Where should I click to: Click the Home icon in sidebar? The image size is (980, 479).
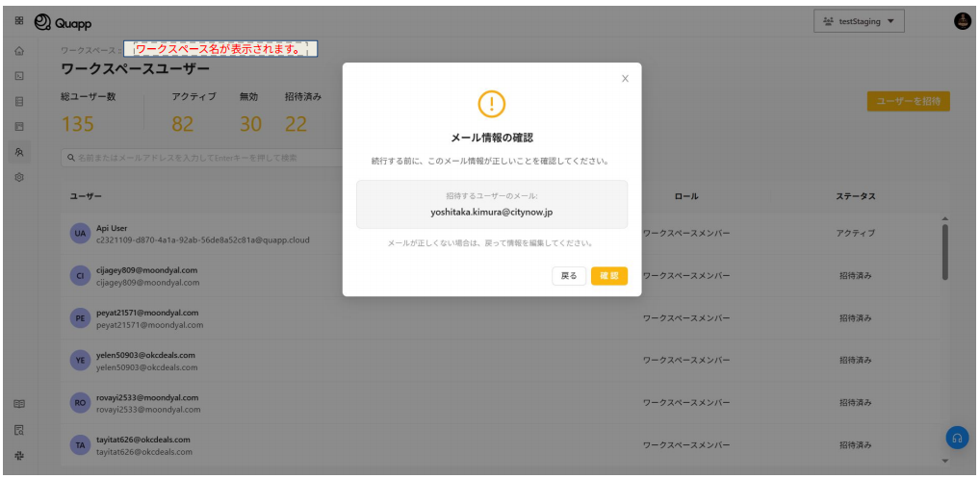click(19, 50)
